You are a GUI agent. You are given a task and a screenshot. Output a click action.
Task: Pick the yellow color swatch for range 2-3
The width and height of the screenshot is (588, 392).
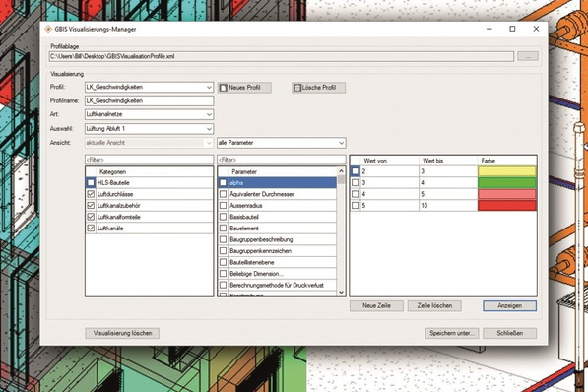(507, 171)
